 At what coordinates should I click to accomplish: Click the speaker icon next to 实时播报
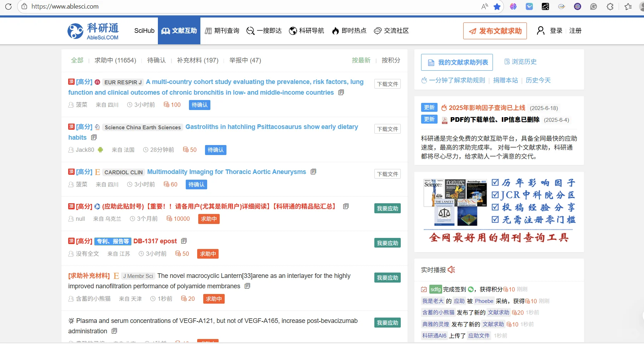click(x=451, y=270)
